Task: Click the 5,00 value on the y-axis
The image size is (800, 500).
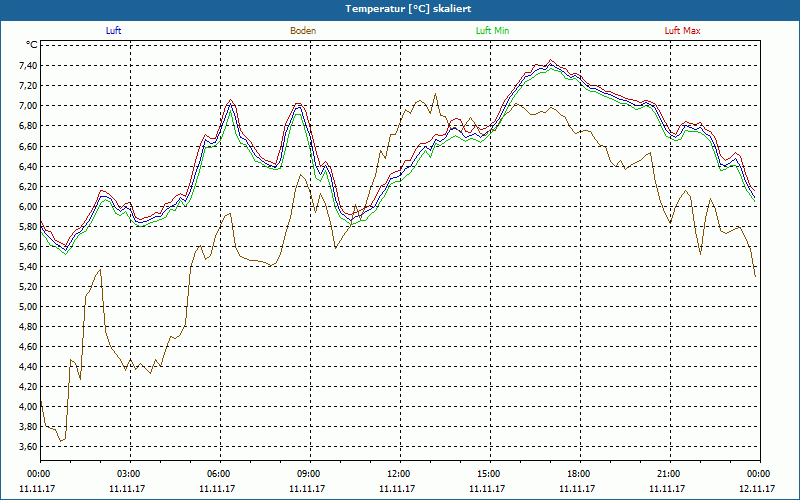Action: click(x=29, y=307)
